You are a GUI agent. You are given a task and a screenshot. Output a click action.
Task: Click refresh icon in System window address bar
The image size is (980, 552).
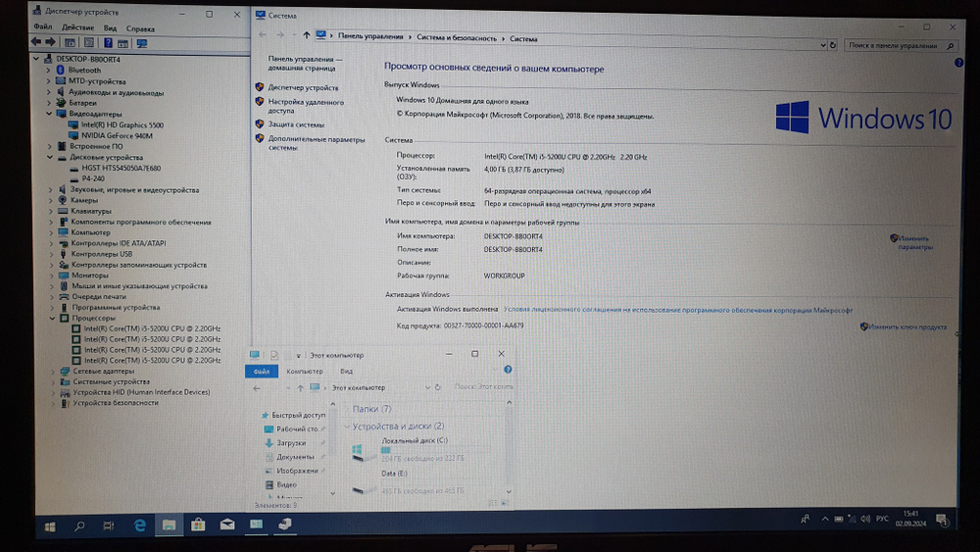pos(832,45)
